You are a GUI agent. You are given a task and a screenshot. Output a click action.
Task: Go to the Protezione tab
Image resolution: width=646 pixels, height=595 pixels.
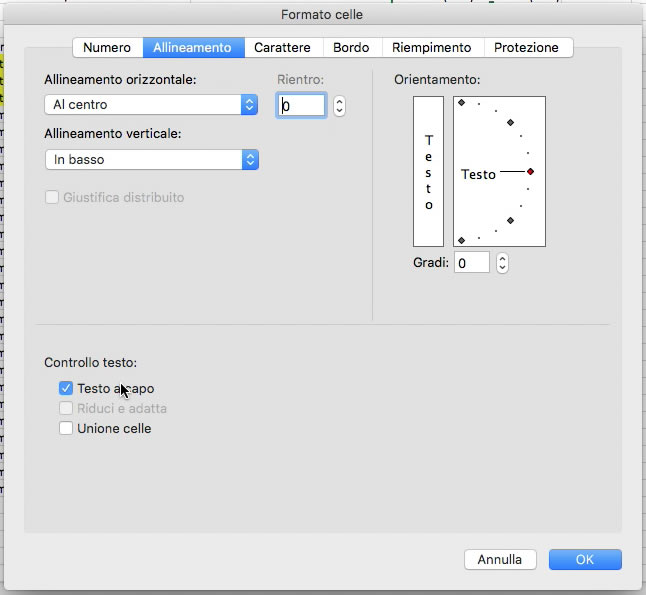point(527,48)
